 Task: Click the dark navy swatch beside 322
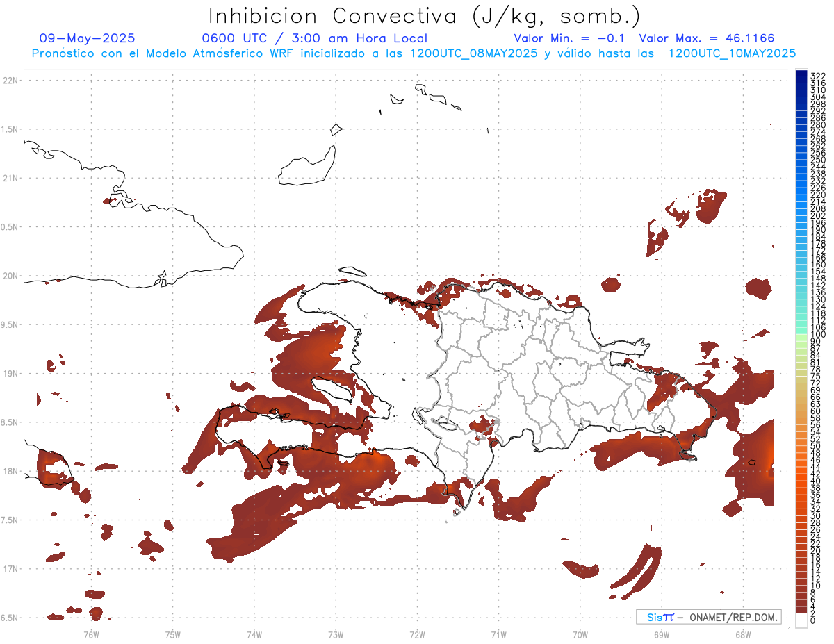(x=801, y=73)
